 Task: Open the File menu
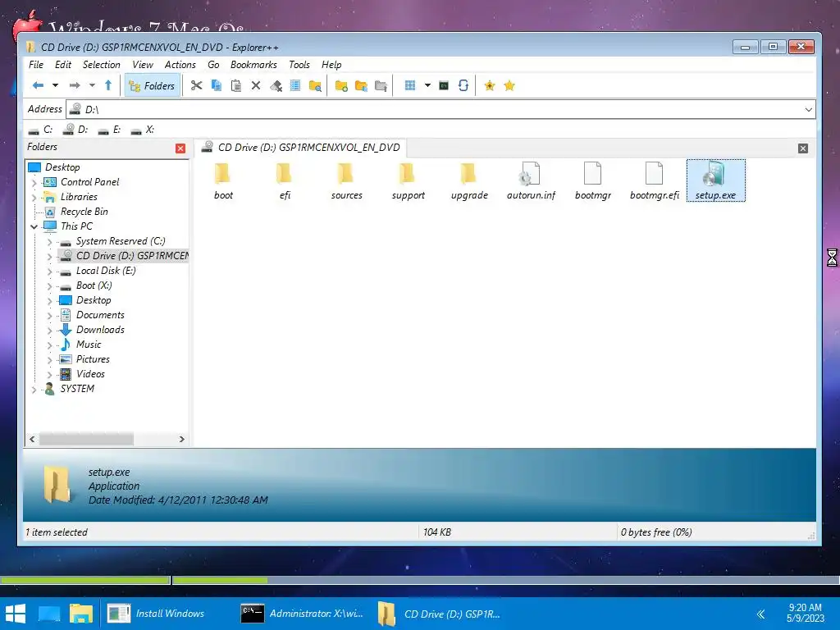coord(36,65)
